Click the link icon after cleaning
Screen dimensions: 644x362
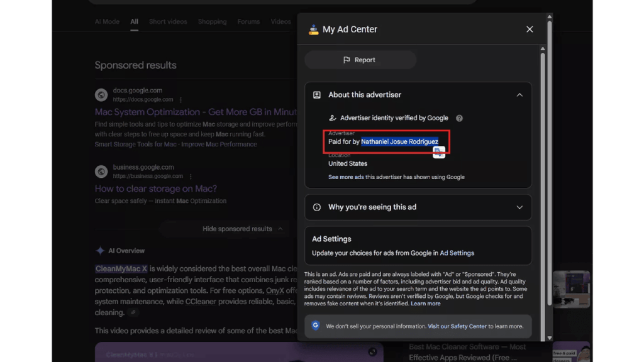pyautogui.click(x=133, y=313)
